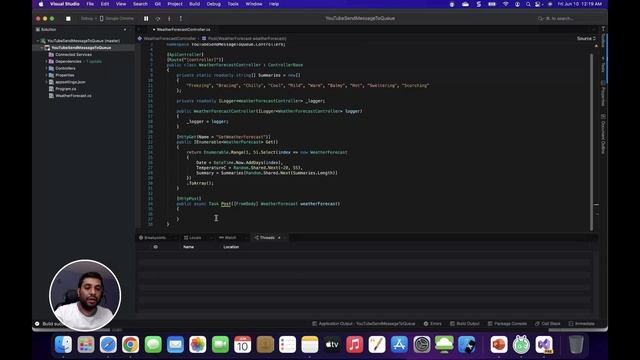Open Safari from the Dock

108,345
